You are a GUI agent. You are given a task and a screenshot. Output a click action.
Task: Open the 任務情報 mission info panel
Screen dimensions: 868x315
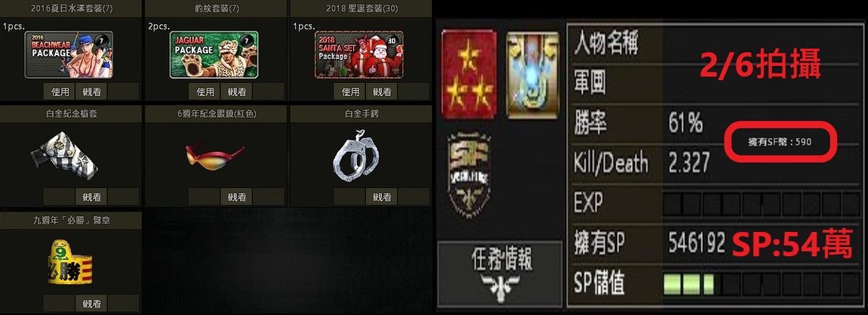pos(501,274)
